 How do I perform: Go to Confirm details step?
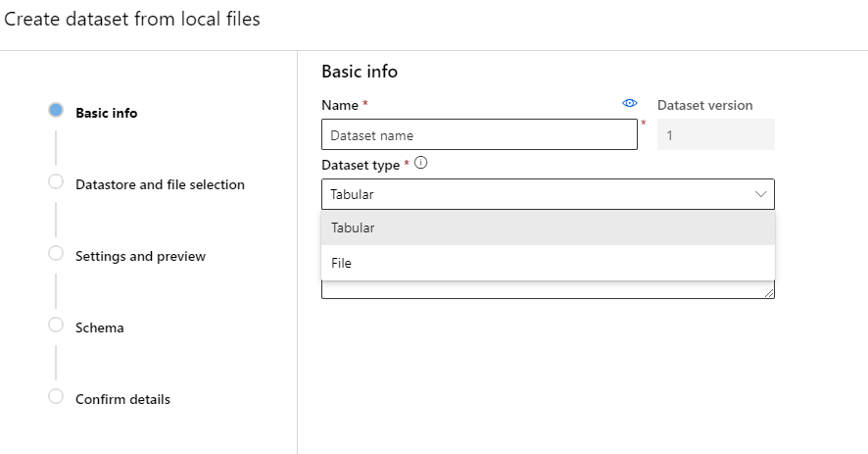[122, 399]
